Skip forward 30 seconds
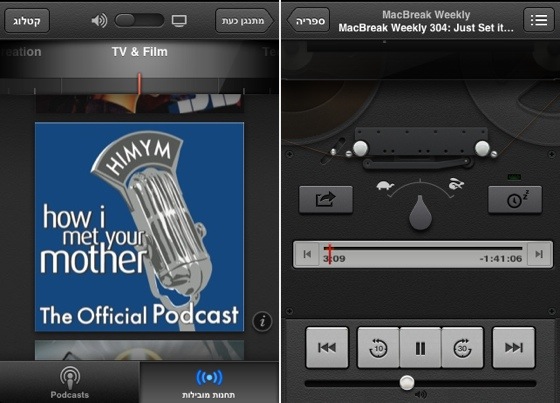 [x=462, y=347]
